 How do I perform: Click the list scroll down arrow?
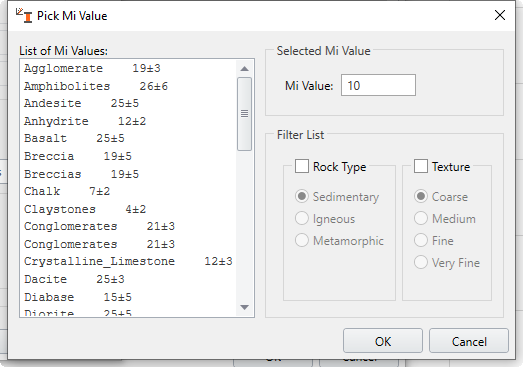coord(244,307)
